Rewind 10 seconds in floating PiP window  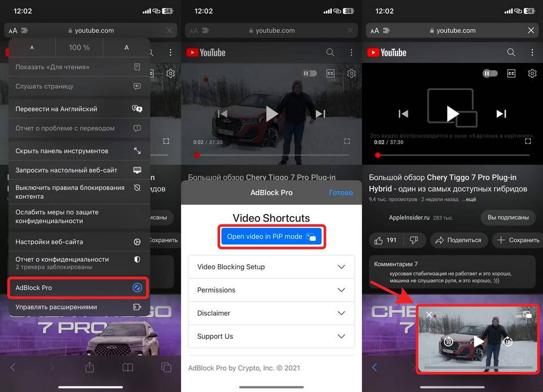coord(448,342)
